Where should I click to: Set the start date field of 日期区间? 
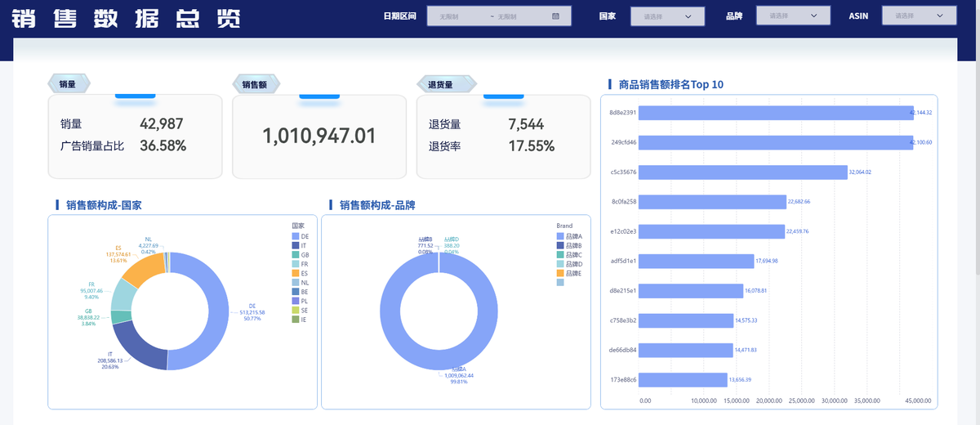(460, 16)
